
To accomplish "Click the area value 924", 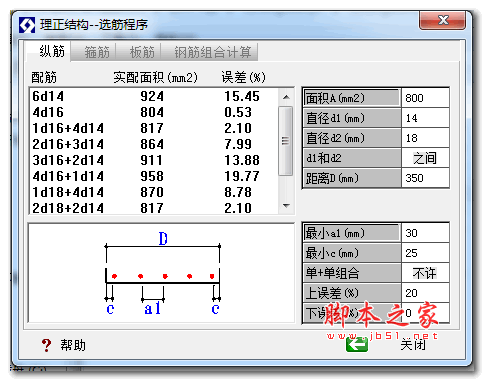I will click(152, 96).
